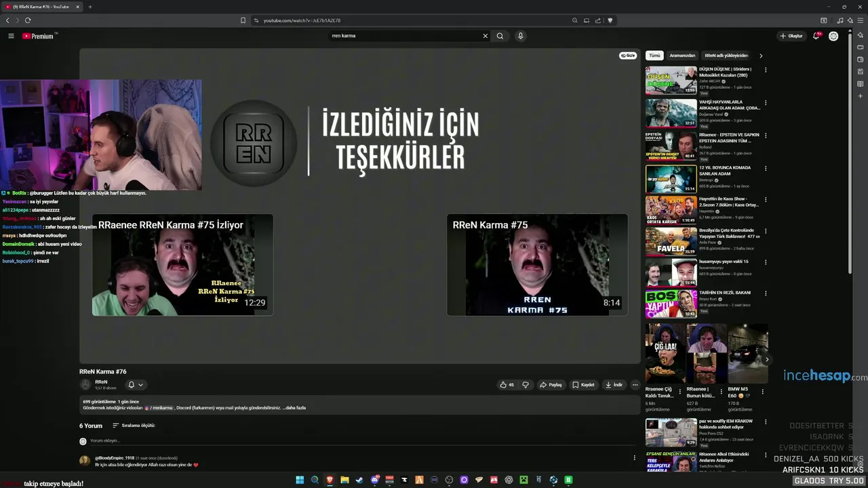Open Steam from taskbar
Viewport: 868px width, 488px height.
pyautogui.click(x=359, y=480)
